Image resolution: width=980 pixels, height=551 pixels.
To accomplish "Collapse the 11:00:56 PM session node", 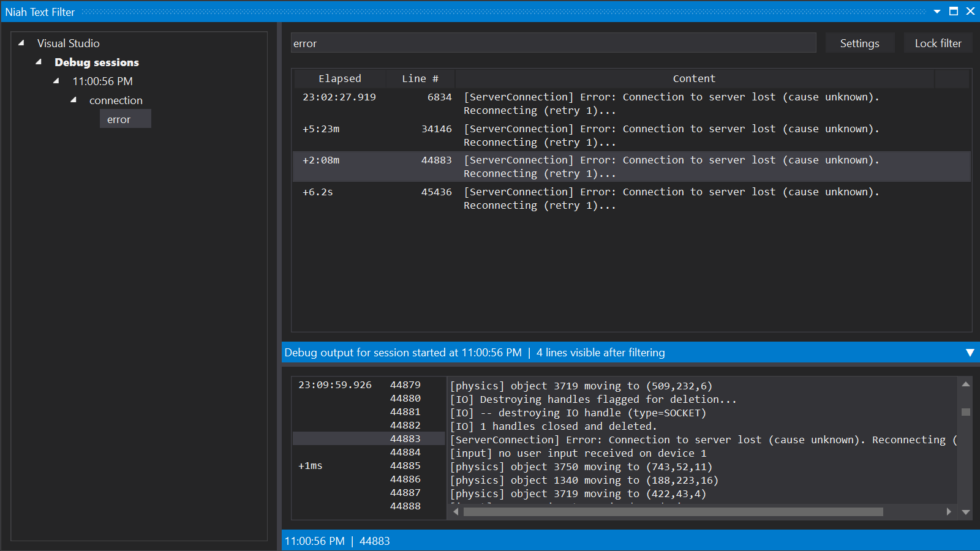I will click(56, 81).
